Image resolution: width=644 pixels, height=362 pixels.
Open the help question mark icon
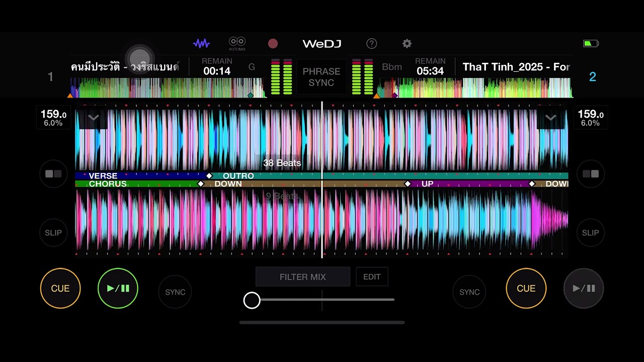(371, 44)
